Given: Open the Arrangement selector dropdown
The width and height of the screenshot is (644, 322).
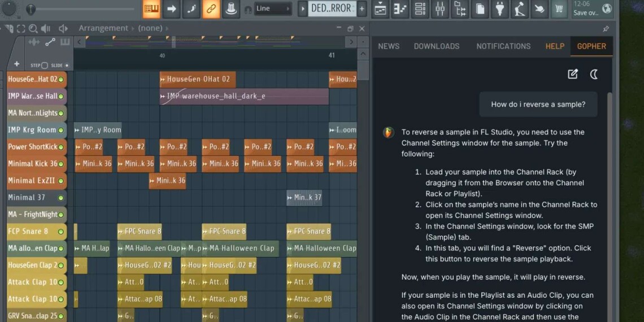Looking at the screenshot, I should pyautogui.click(x=104, y=28).
